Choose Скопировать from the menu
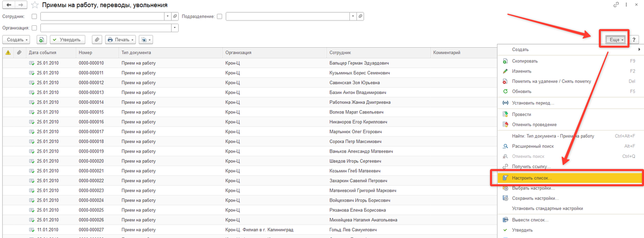Viewport: 644px width, 238px height. tap(570, 61)
